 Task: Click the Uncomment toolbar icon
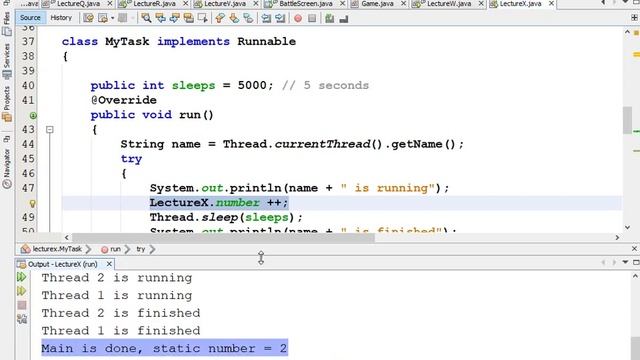pos(344,19)
